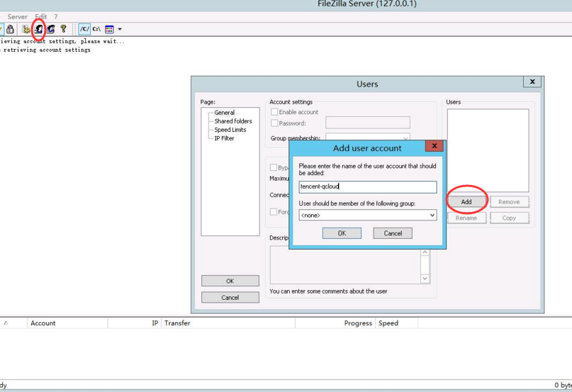Tick the Enable account checkbox
This screenshot has height=392, width=572.
coord(274,112)
